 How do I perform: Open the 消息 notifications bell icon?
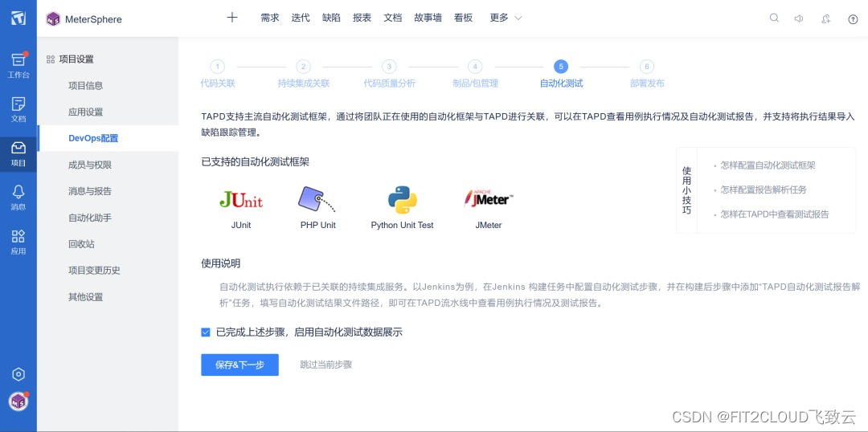[x=18, y=192]
